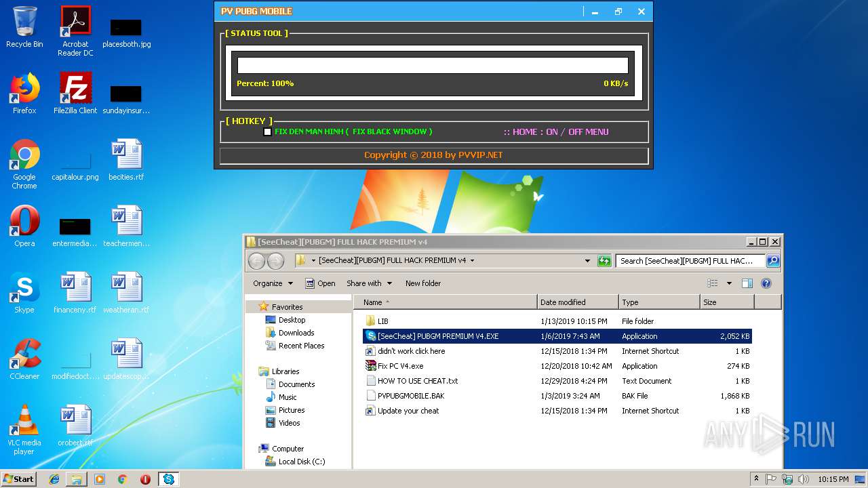The image size is (868, 488).
Task: Select "Update your cheat" shortcut
Action: 557,411
